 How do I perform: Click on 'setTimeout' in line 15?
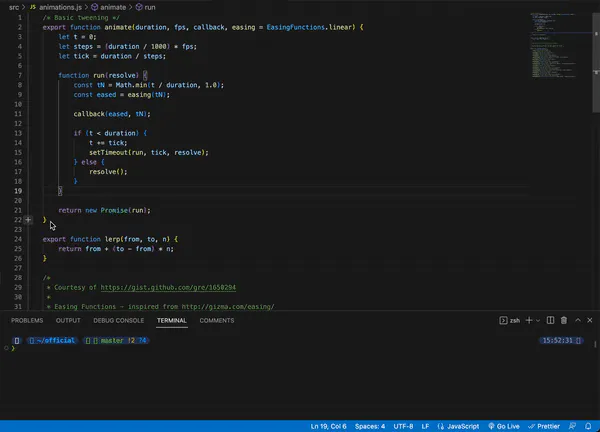(x=108, y=152)
